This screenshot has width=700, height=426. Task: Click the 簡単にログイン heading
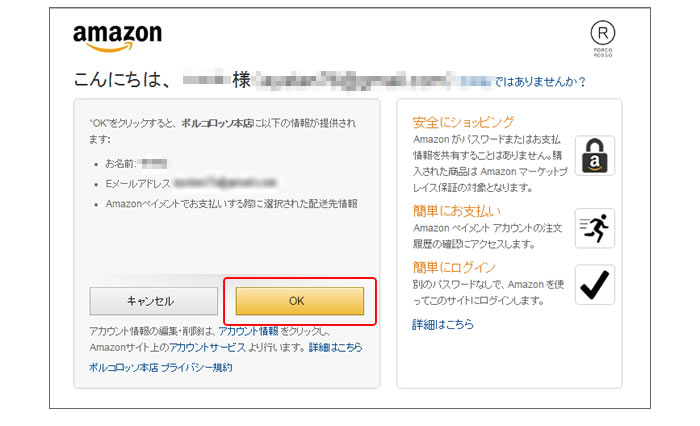[454, 267]
